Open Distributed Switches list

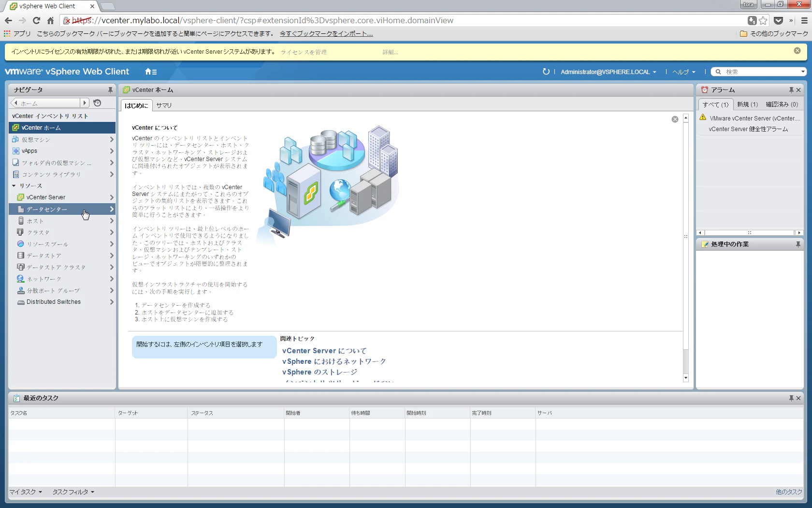tap(62, 302)
